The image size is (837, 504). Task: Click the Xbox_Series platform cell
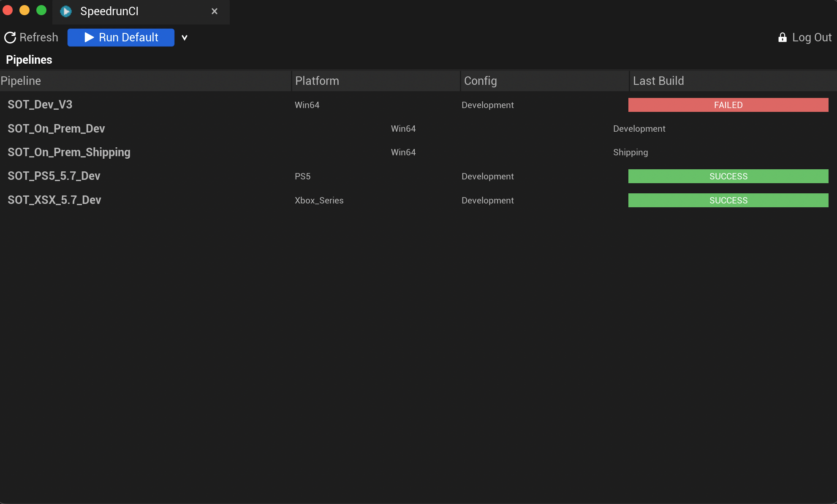click(319, 201)
